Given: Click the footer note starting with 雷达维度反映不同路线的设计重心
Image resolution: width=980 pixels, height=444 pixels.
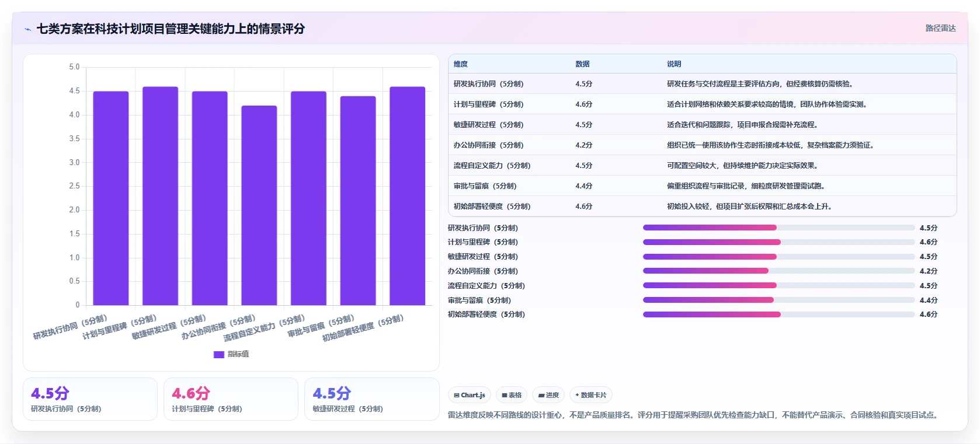Looking at the screenshot, I should pos(694,415).
